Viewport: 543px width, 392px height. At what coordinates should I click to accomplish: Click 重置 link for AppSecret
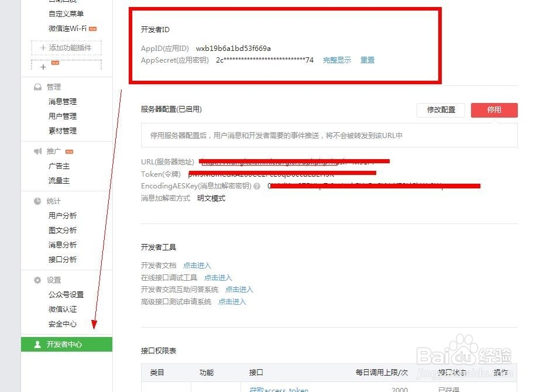tap(367, 60)
